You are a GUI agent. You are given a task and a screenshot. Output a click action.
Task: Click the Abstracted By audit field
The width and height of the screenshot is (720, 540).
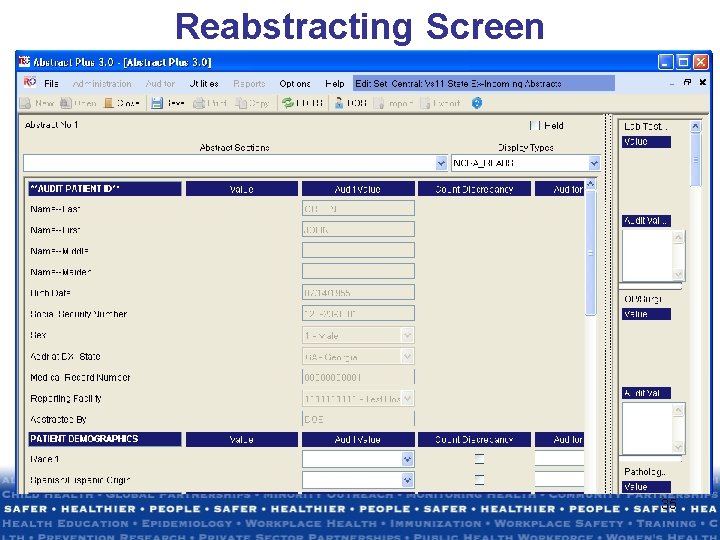[358, 419]
